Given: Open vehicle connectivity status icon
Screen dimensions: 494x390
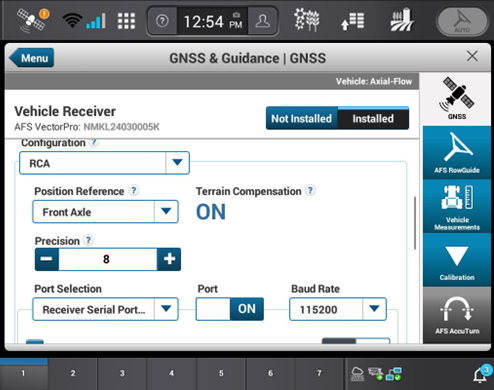Looking at the screenshot, I should [375, 374].
